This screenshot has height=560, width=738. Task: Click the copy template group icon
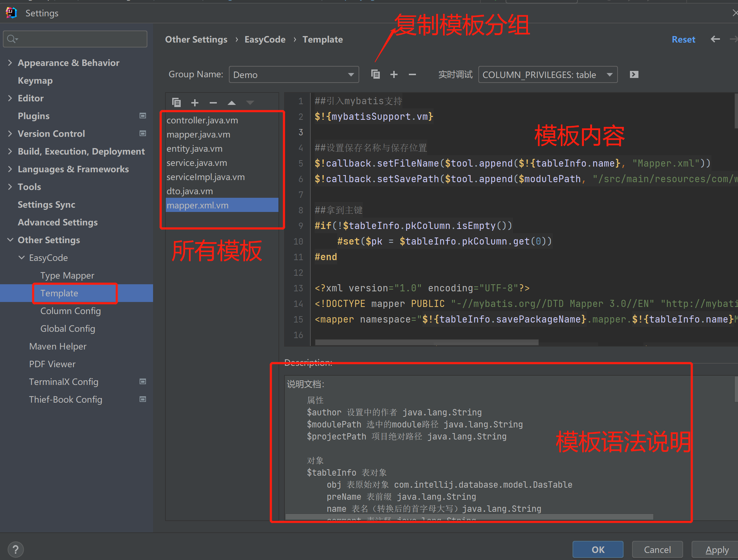click(x=375, y=74)
